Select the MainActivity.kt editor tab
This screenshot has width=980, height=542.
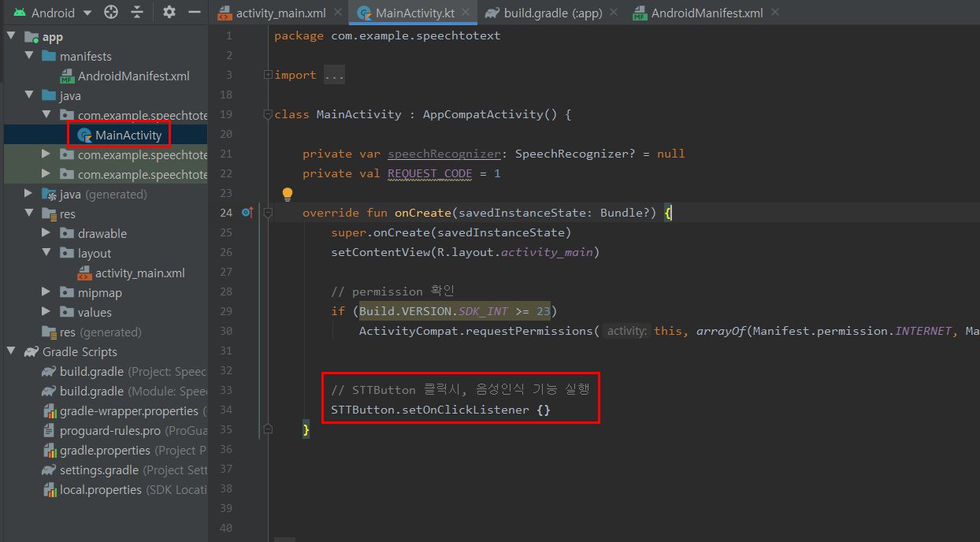[x=413, y=13]
